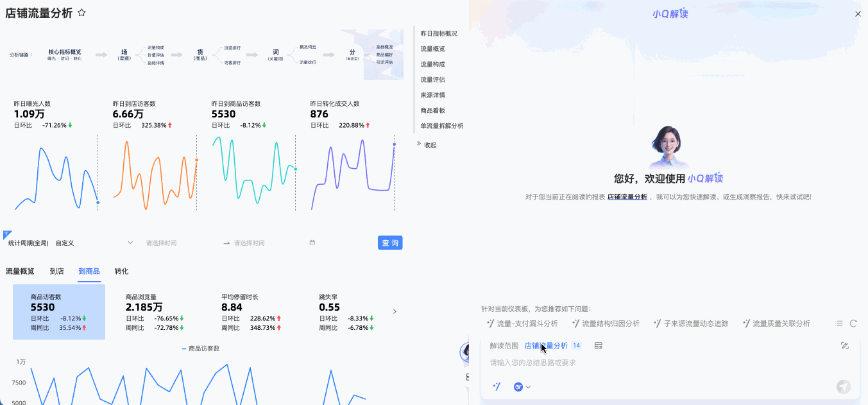Select suggested question 流量-支付漏斗分析
This screenshot has width=868, height=405.
[522, 323]
